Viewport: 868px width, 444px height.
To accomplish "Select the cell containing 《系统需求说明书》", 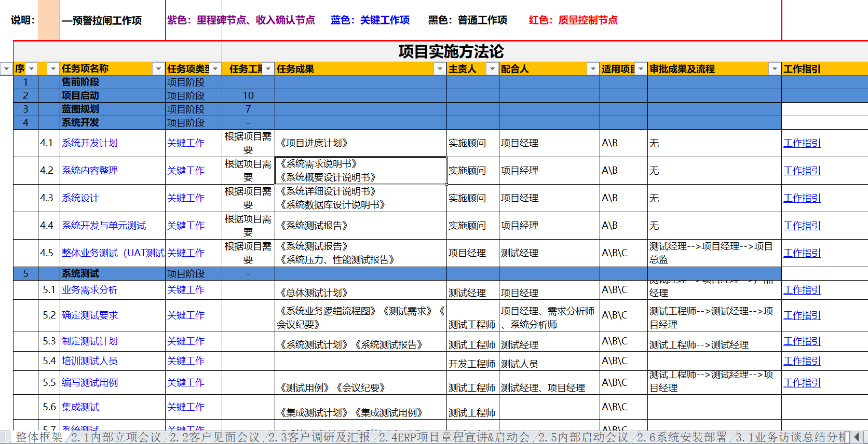I will coord(361,171).
